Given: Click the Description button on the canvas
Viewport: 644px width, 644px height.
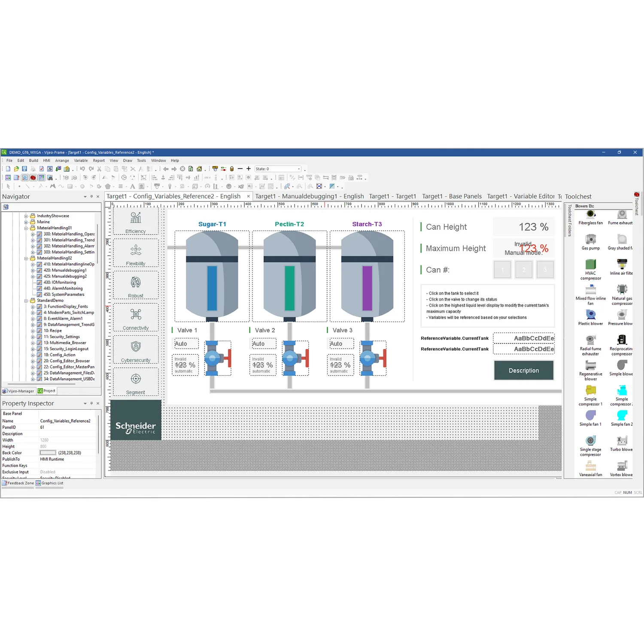Looking at the screenshot, I should (524, 371).
